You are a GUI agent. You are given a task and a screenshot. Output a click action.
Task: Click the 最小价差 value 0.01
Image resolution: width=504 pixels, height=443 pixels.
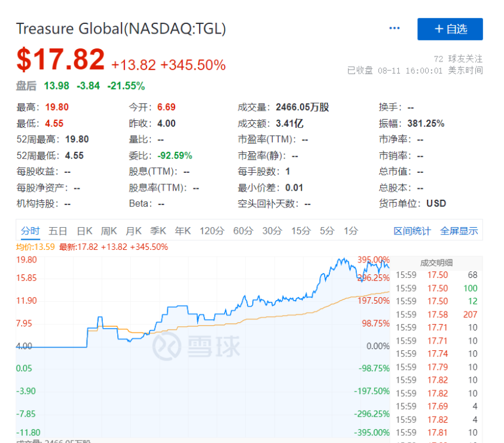[x=294, y=188]
